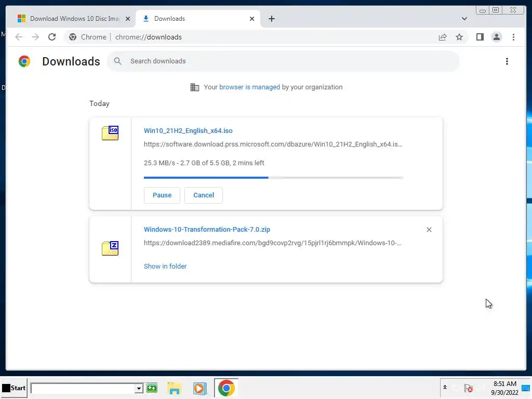Open File Explorer from taskbar
The image size is (532, 399).
(x=175, y=388)
